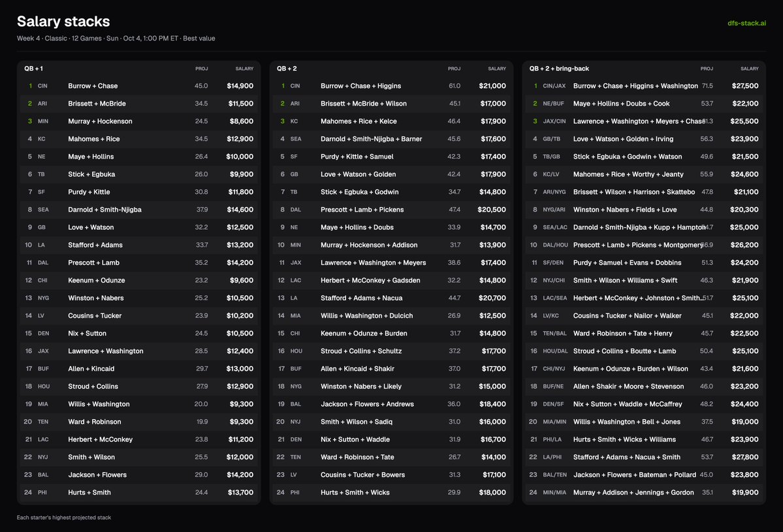Screen dimensions: 783x532
Task: Select the "Smith + Wilson + Sadiq" stack
Action: point(357,422)
